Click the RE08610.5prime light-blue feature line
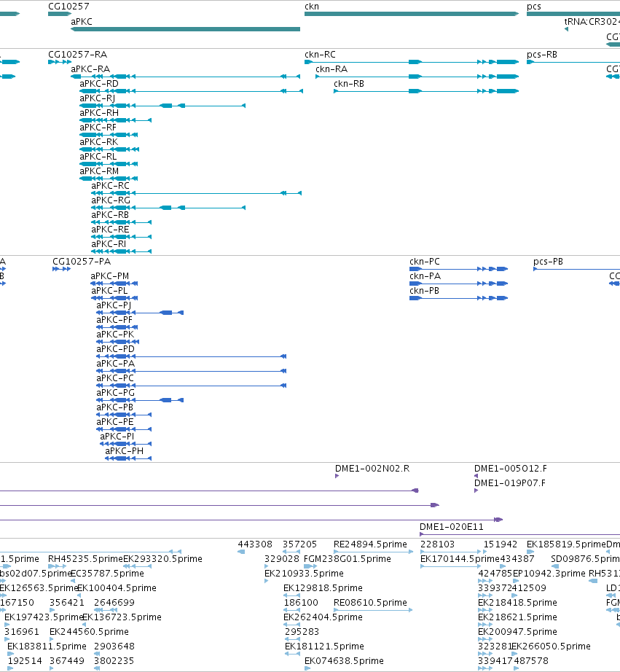The image size is (620, 672). coord(373,610)
